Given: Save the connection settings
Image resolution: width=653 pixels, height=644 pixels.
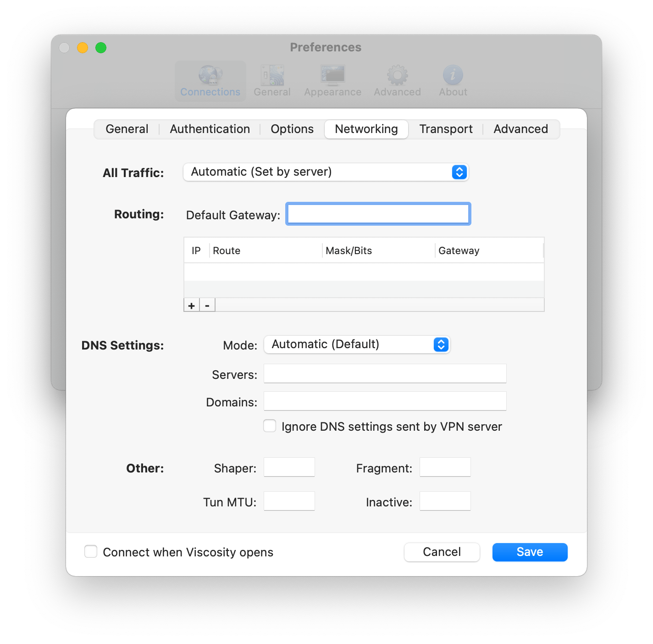Looking at the screenshot, I should click(529, 552).
